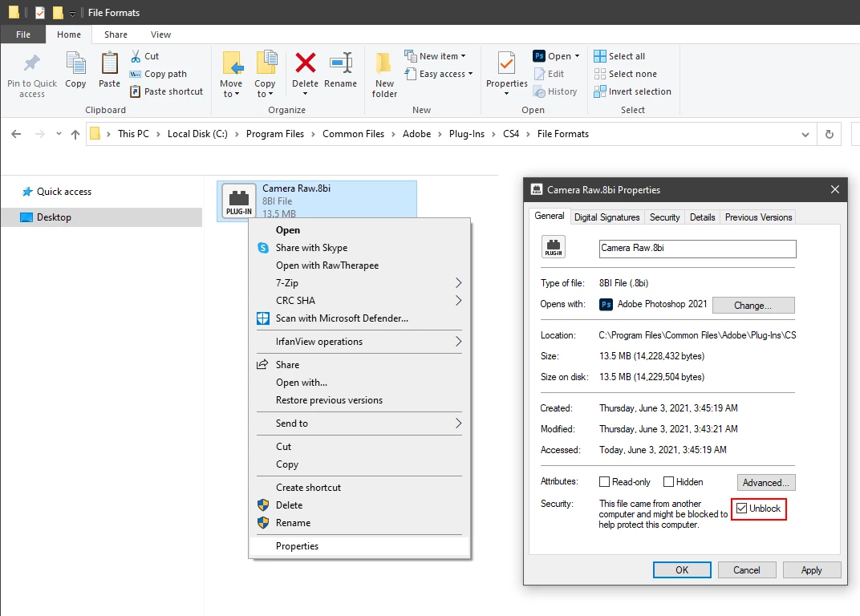Click Cancel in the Properties dialog

746,570
